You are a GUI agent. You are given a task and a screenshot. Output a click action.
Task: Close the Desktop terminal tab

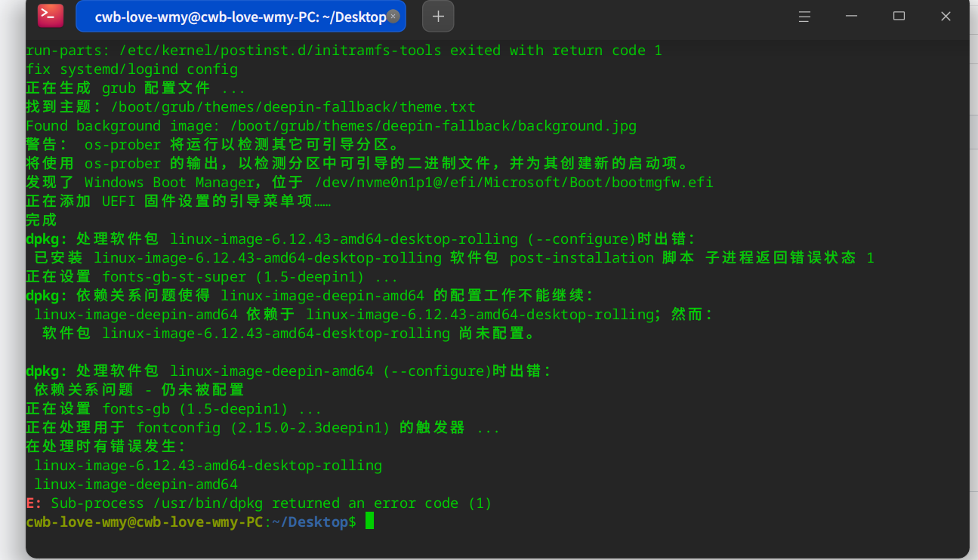393,17
